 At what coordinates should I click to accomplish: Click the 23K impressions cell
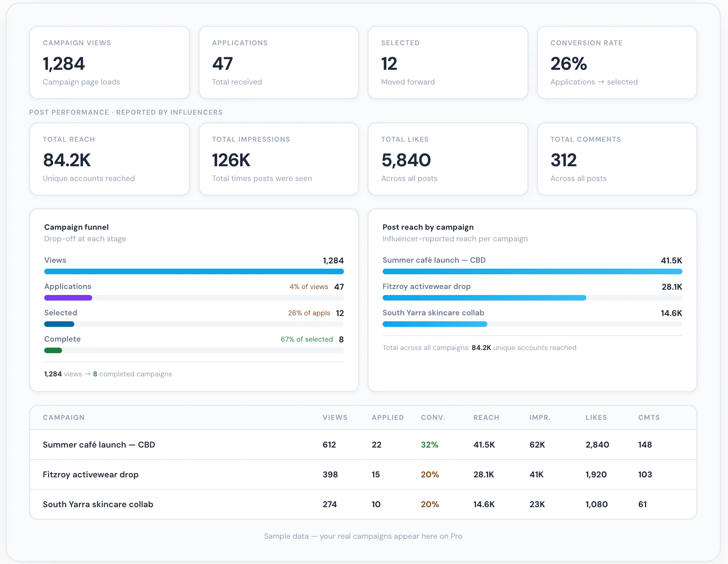(537, 504)
